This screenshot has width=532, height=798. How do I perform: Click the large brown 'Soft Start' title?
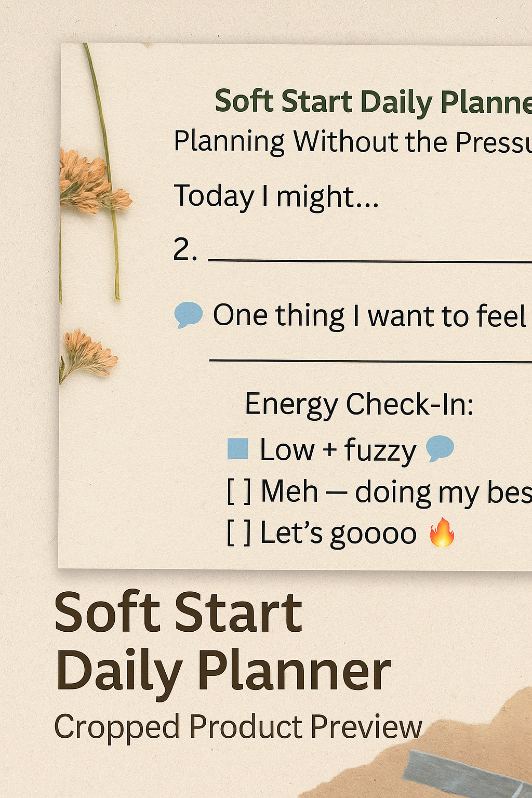click(x=178, y=613)
